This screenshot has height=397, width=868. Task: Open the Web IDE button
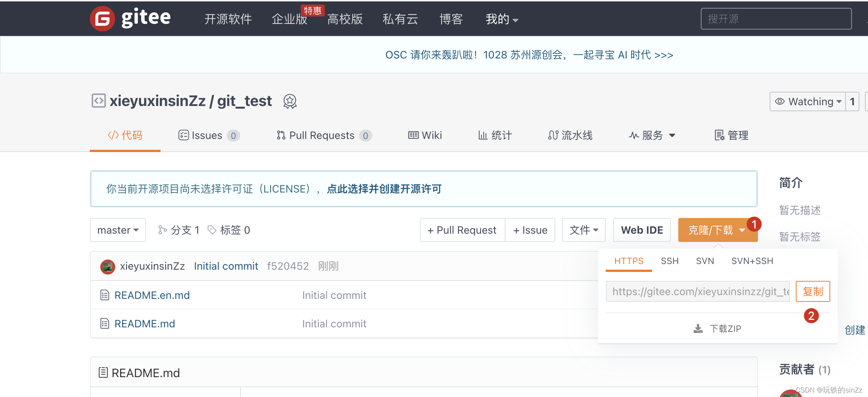point(642,230)
